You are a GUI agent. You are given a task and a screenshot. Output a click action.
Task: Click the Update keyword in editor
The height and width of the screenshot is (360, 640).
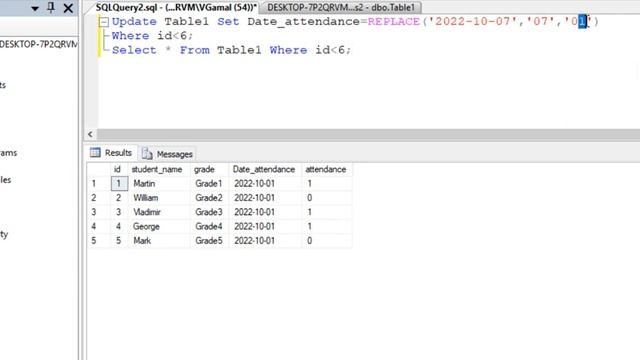(134, 21)
